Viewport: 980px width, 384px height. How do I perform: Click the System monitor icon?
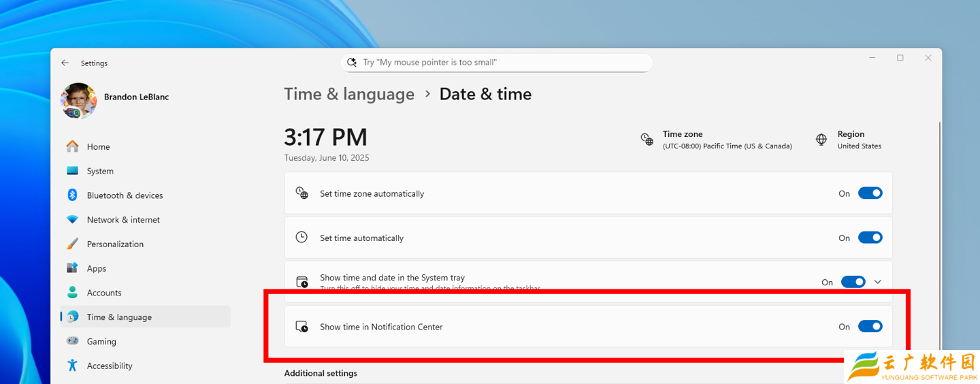72,171
